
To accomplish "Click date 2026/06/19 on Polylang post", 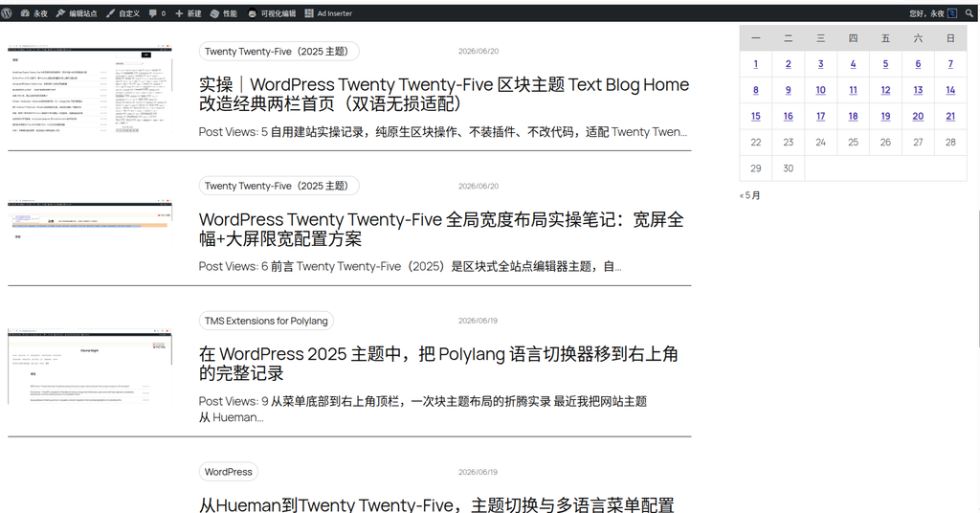I will coord(479,321).
